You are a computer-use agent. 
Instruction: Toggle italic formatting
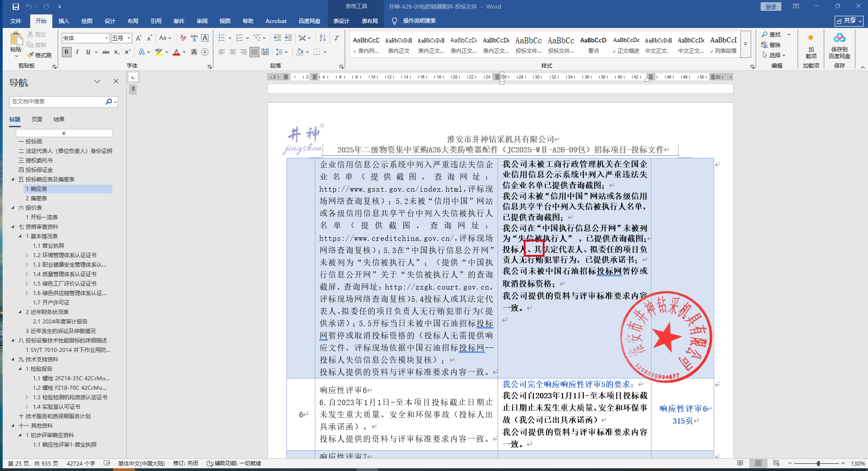click(77, 52)
